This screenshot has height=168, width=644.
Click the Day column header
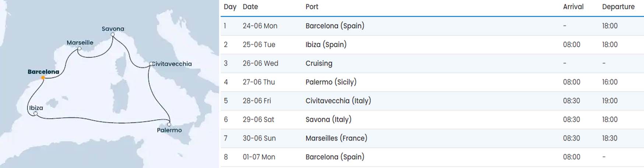230,7
